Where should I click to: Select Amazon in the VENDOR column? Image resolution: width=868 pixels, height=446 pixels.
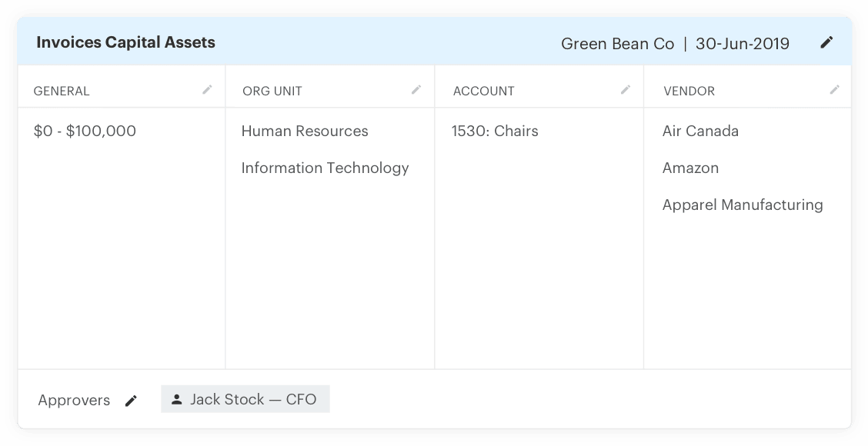pos(690,168)
